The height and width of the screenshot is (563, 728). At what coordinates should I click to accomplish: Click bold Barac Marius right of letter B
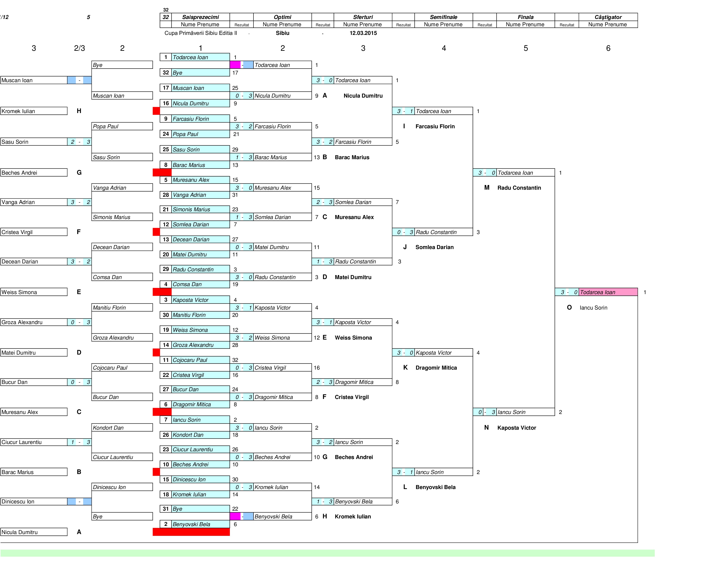click(x=352, y=157)
